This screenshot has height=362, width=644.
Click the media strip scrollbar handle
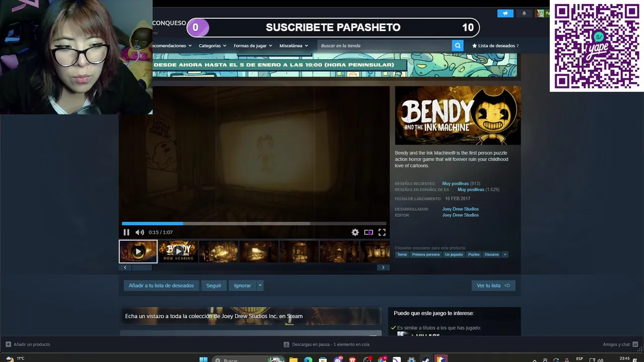(x=142, y=267)
